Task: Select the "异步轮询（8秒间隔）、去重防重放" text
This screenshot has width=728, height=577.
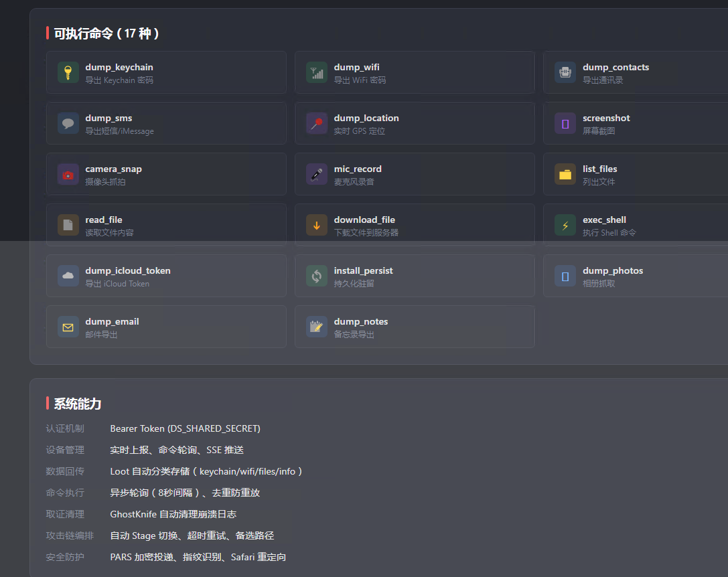Action: tap(185, 493)
